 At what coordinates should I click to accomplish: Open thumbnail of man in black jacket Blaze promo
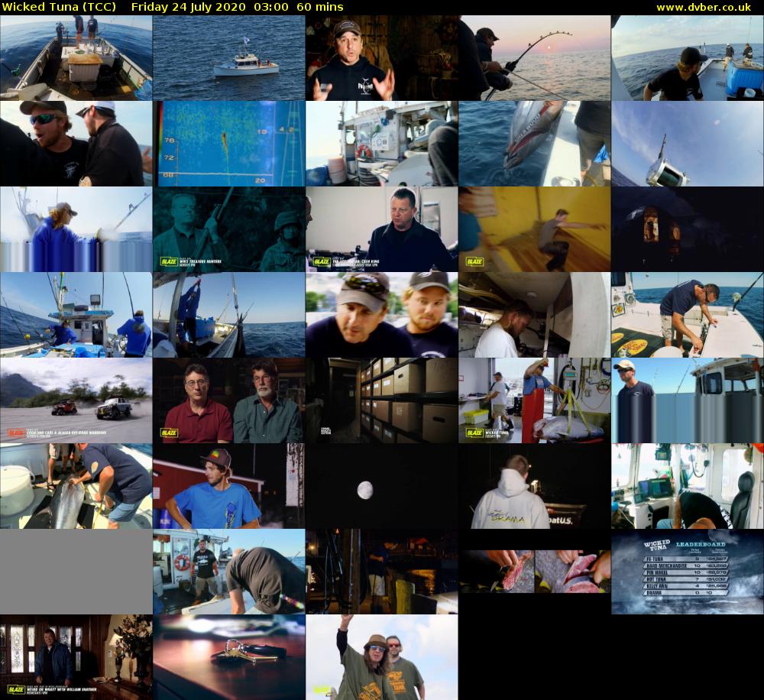(x=381, y=229)
